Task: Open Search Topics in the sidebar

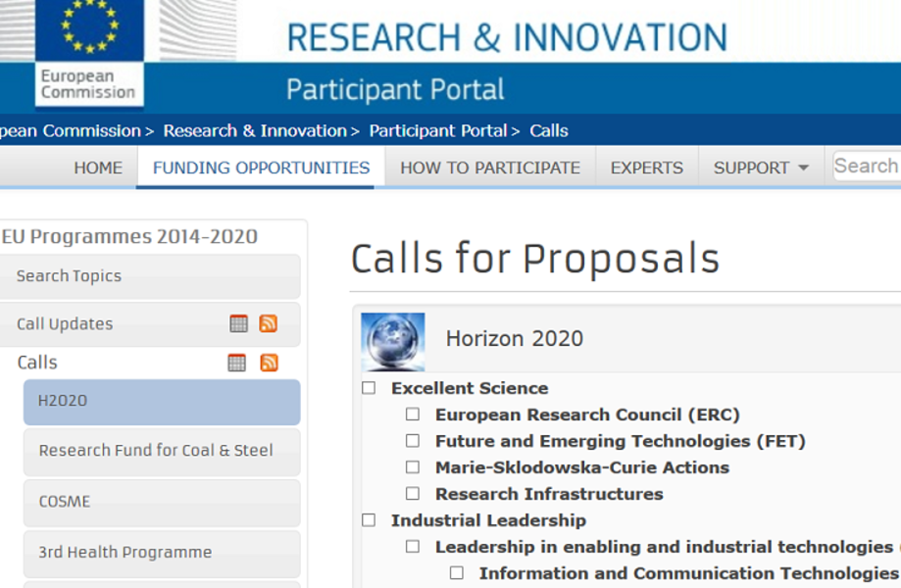Action: (150, 276)
